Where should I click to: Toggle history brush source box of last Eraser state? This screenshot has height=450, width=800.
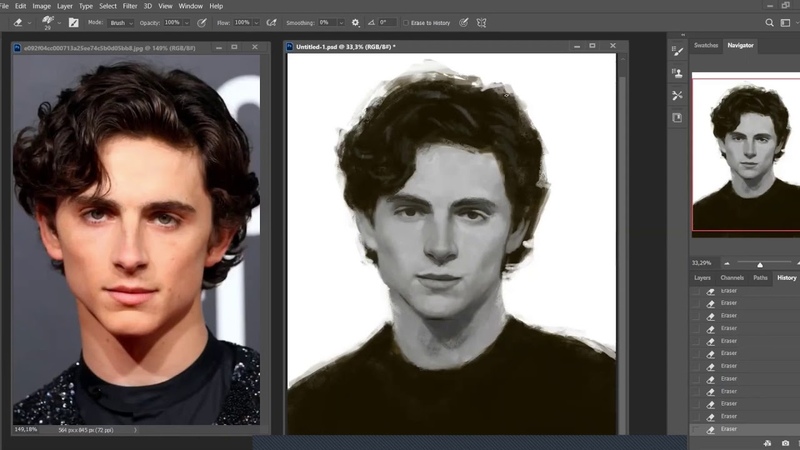(x=696, y=429)
